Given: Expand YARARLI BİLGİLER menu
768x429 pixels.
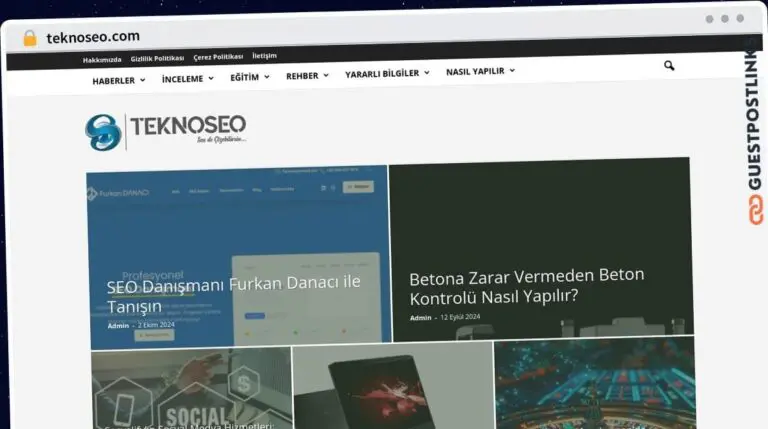Looking at the screenshot, I should (387, 73).
